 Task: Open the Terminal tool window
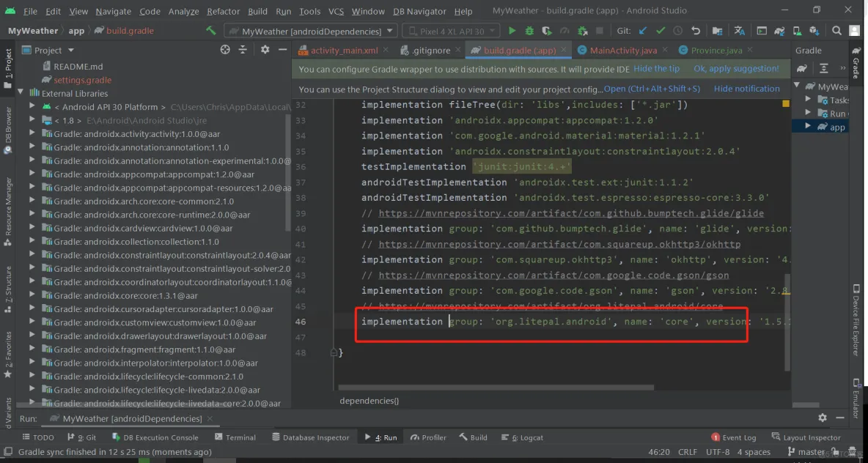[x=235, y=437]
